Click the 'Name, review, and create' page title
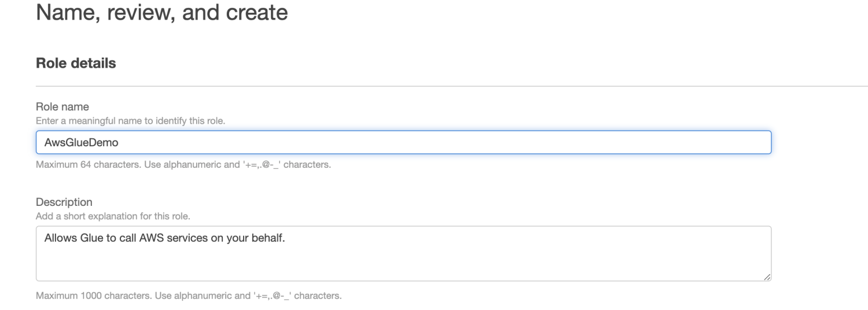The width and height of the screenshot is (868, 310). (161, 12)
